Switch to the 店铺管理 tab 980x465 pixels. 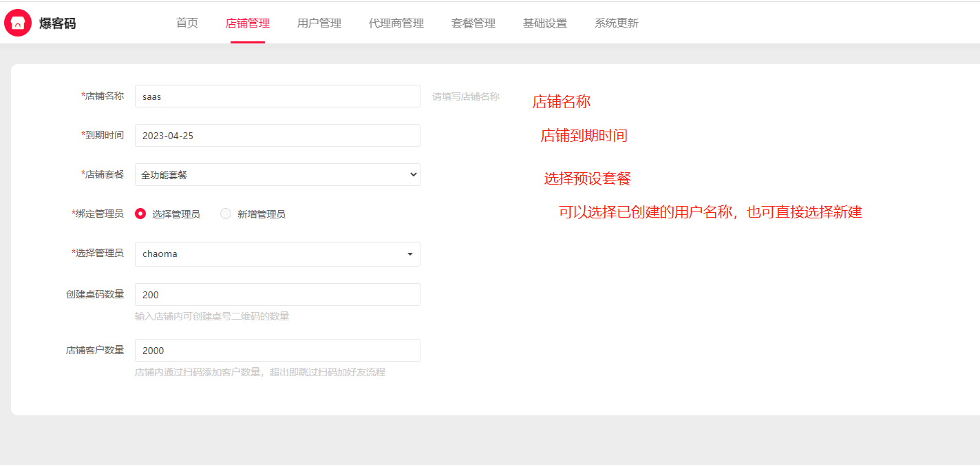[x=248, y=23]
